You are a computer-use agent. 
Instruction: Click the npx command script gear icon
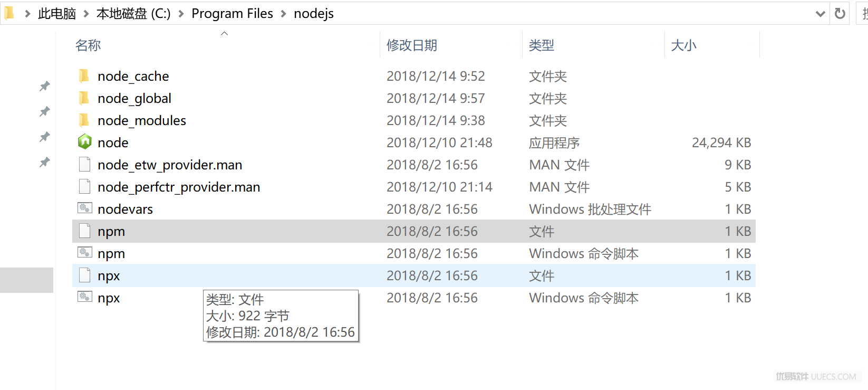point(85,297)
